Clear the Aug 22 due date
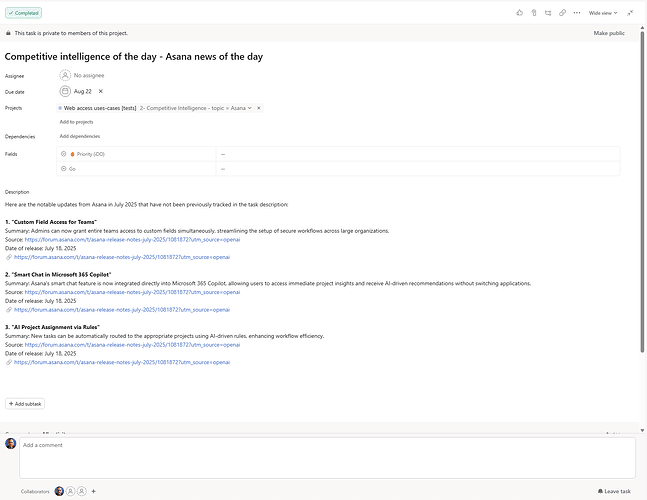647x500 pixels. 100,91
